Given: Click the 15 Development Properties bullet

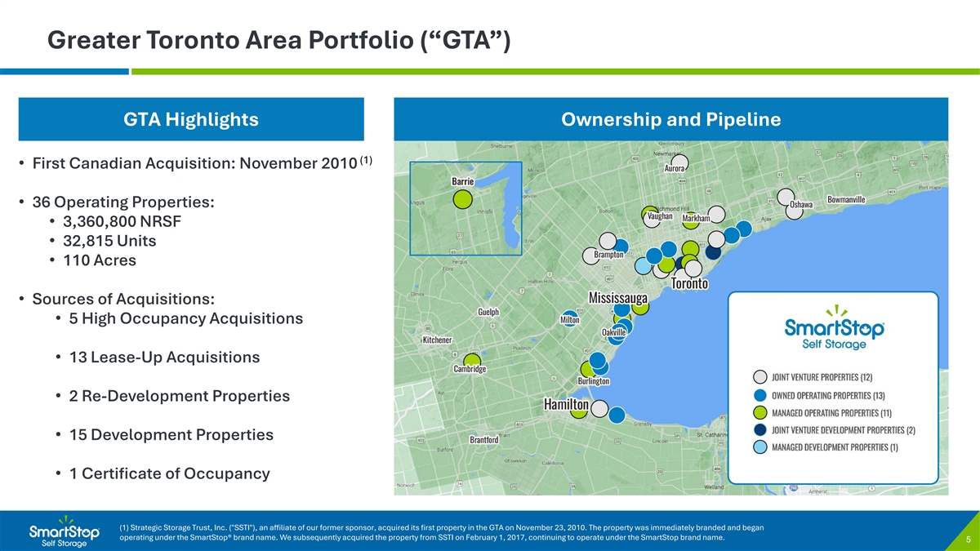Looking at the screenshot, I should (171, 434).
